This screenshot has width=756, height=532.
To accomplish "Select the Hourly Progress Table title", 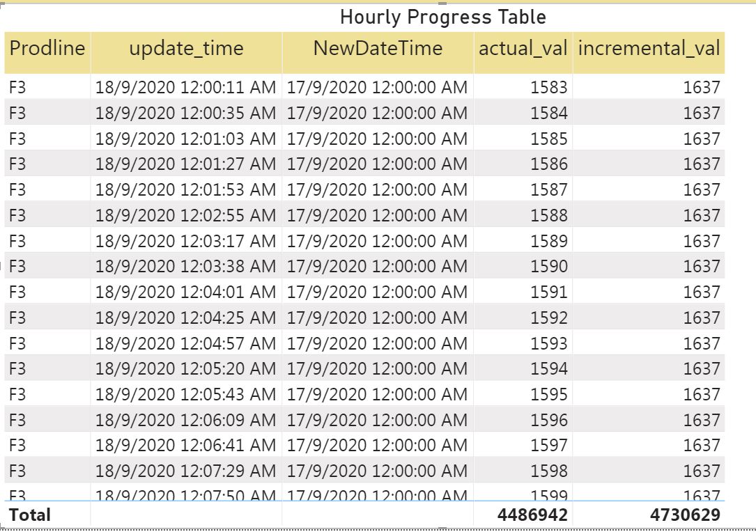I will click(442, 17).
